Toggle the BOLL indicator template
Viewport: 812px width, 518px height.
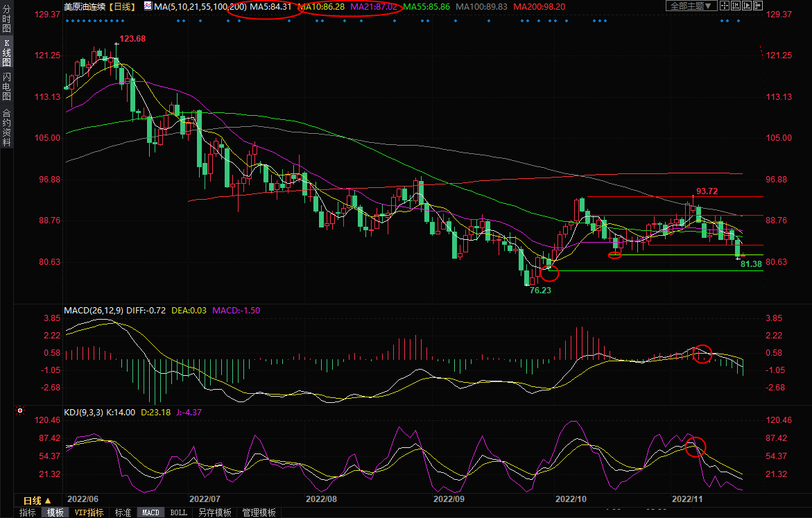pyautogui.click(x=178, y=512)
